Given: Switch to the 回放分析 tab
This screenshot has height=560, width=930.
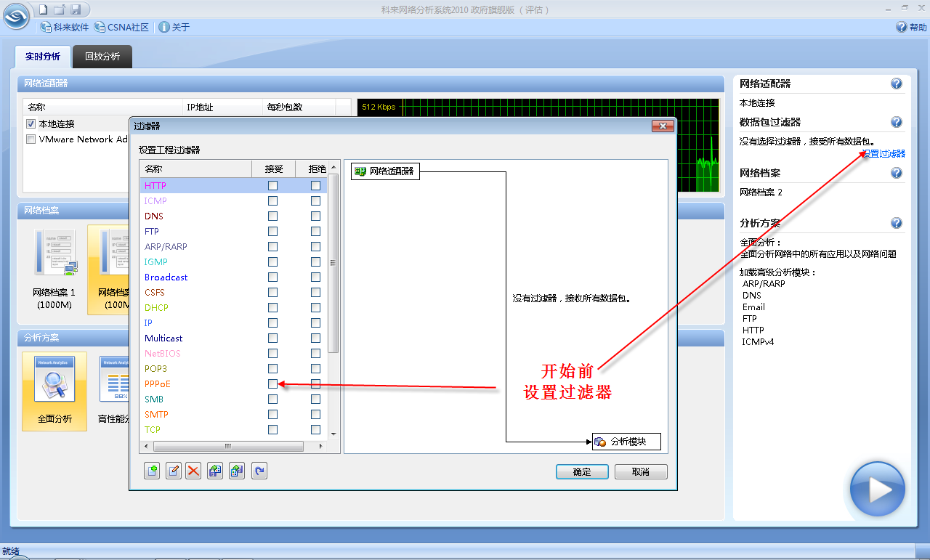Looking at the screenshot, I should point(102,56).
